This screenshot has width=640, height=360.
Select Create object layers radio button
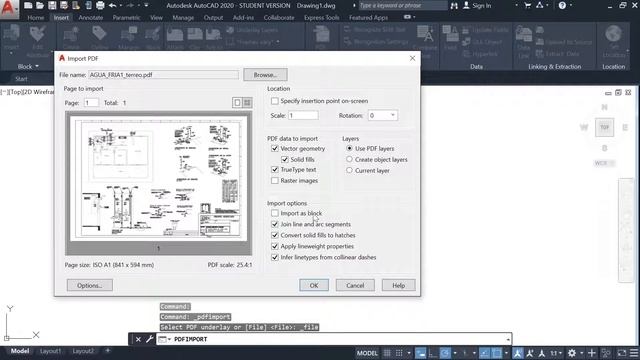(349, 159)
